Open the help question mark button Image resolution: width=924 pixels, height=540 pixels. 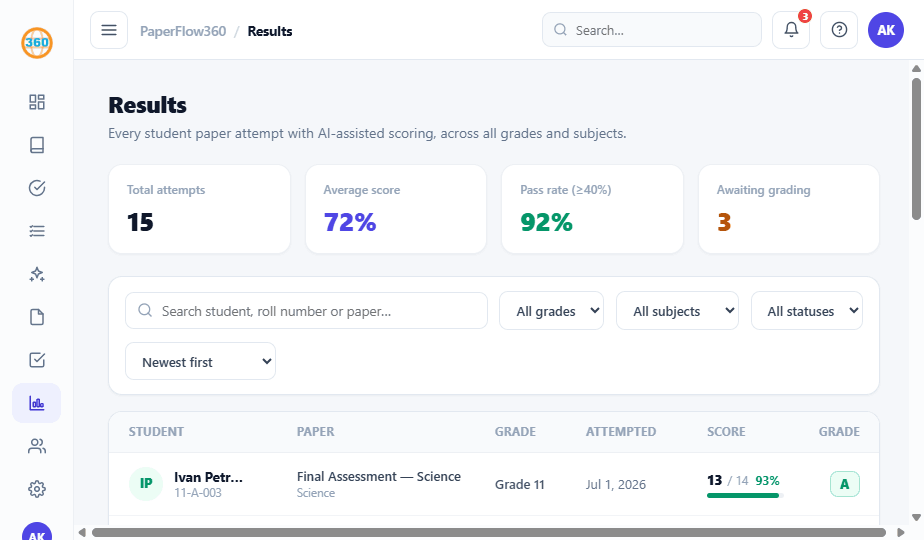pos(839,30)
